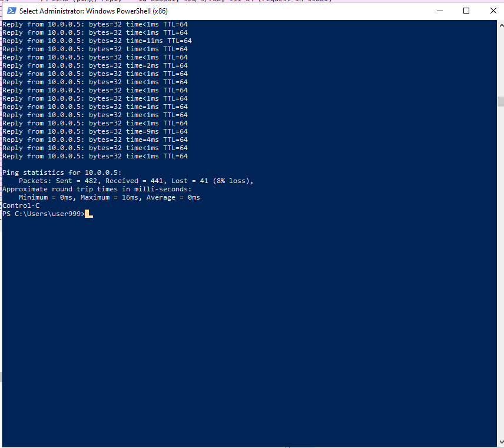The height and width of the screenshot is (448, 504).
Task: Click the reply line with time=11ms
Action: (x=97, y=41)
